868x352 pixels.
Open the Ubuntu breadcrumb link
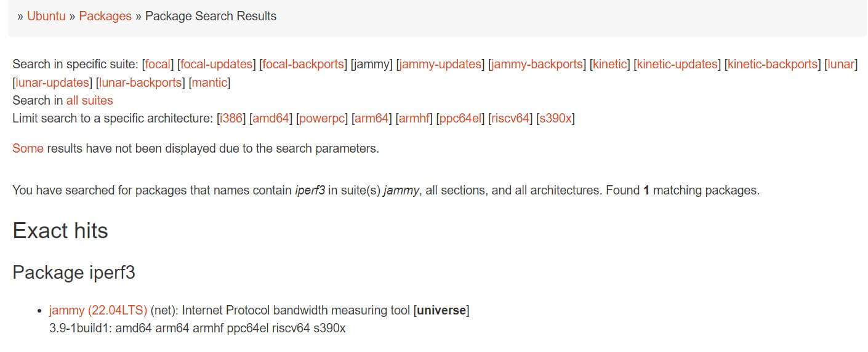tap(46, 16)
